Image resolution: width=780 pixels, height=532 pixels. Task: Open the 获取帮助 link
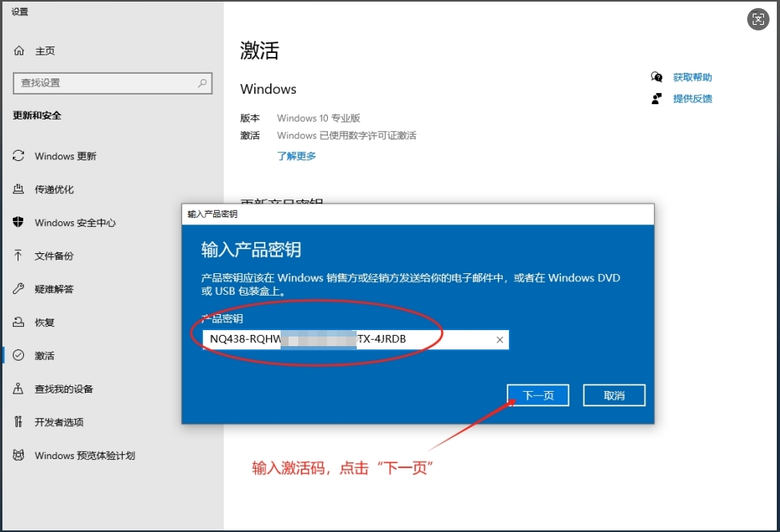click(x=693, y=77)
